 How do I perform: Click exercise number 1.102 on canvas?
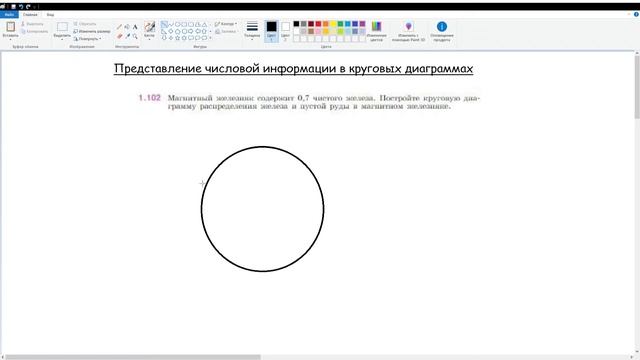tap(149, 98)
